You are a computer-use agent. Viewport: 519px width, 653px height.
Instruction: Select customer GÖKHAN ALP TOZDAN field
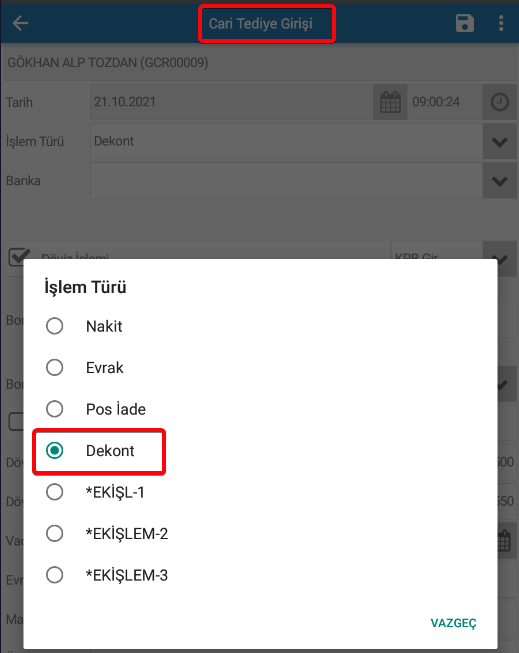(260, 63)
